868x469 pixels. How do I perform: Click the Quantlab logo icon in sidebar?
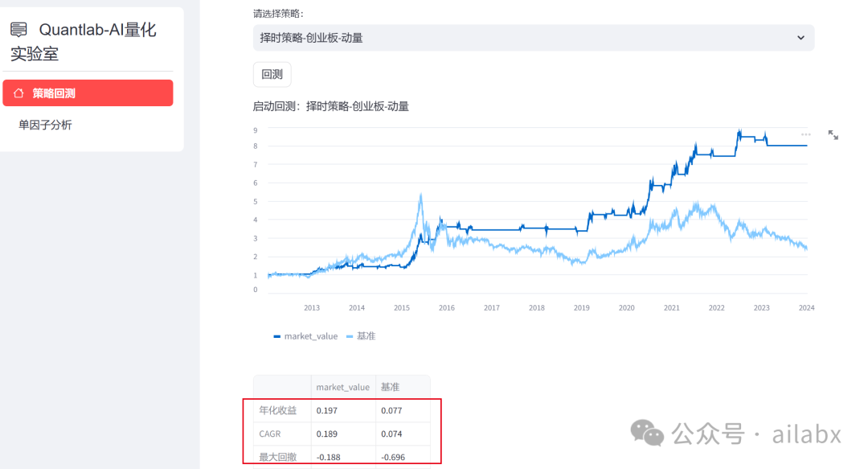point(18,30)
